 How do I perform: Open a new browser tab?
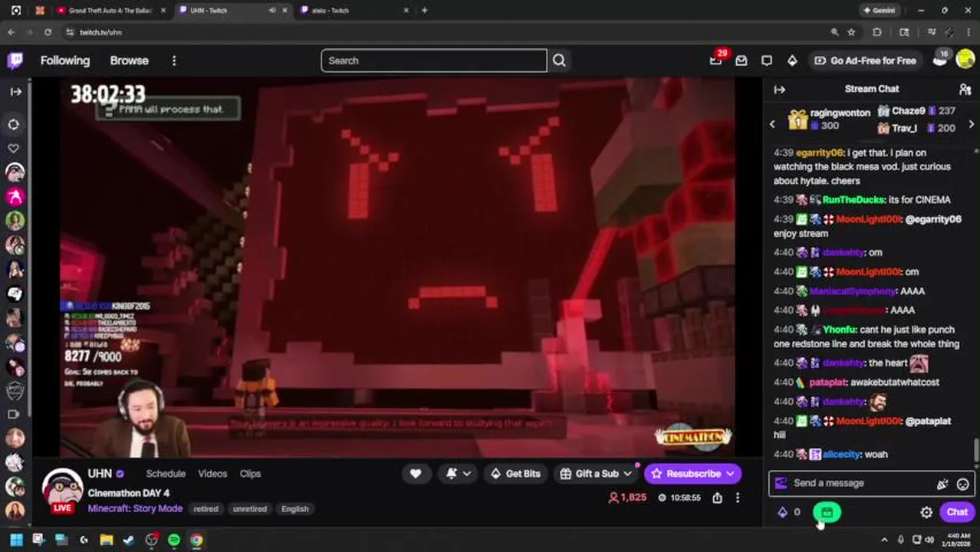tap(424, 11)
